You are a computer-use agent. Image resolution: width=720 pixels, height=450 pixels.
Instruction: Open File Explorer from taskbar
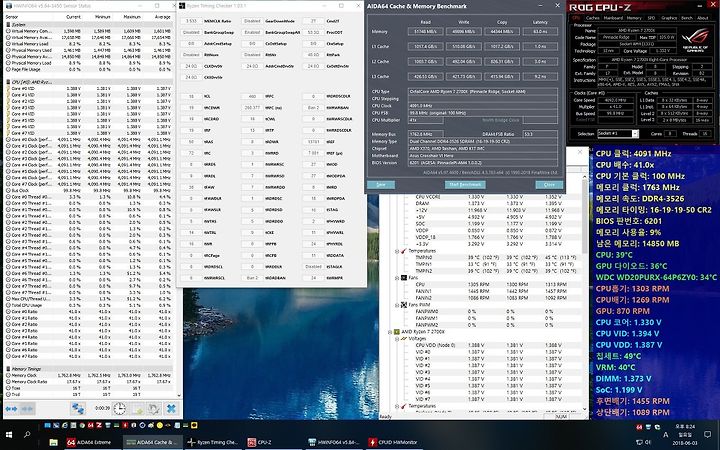coord(54,443)
